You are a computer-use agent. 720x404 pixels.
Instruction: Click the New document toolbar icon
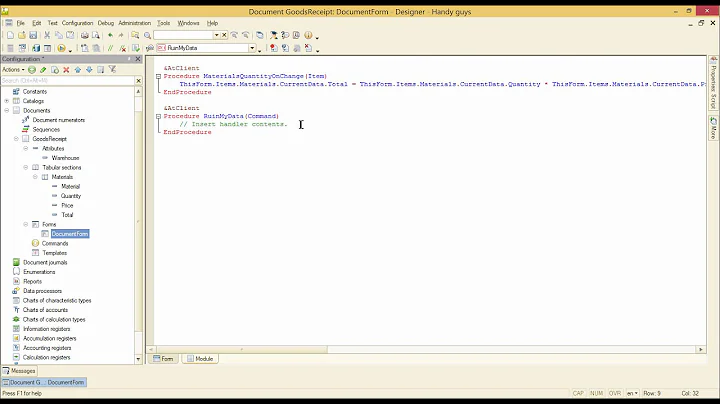tap(10, 35)
